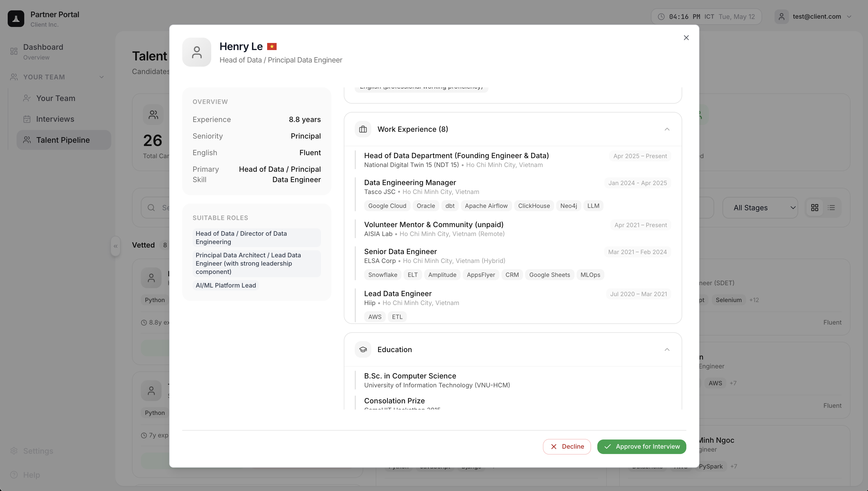The image size is (868, 491).
Task: Click the Help question mark icon
Action: tap(14, 475)
